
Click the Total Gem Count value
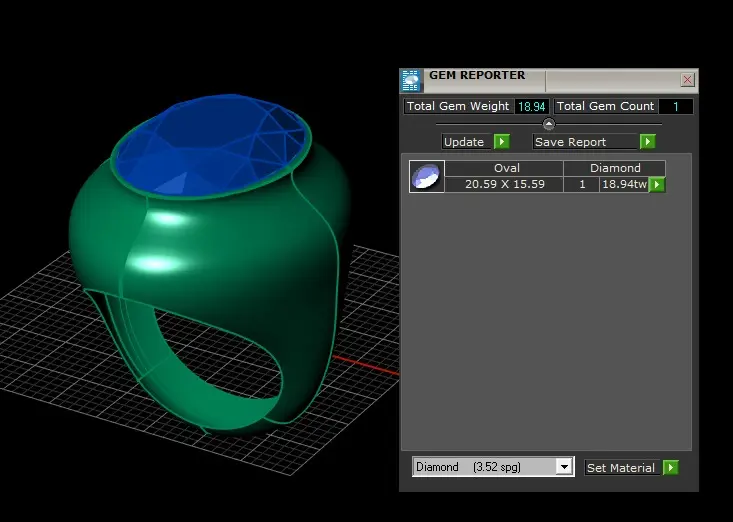[676, 107]
